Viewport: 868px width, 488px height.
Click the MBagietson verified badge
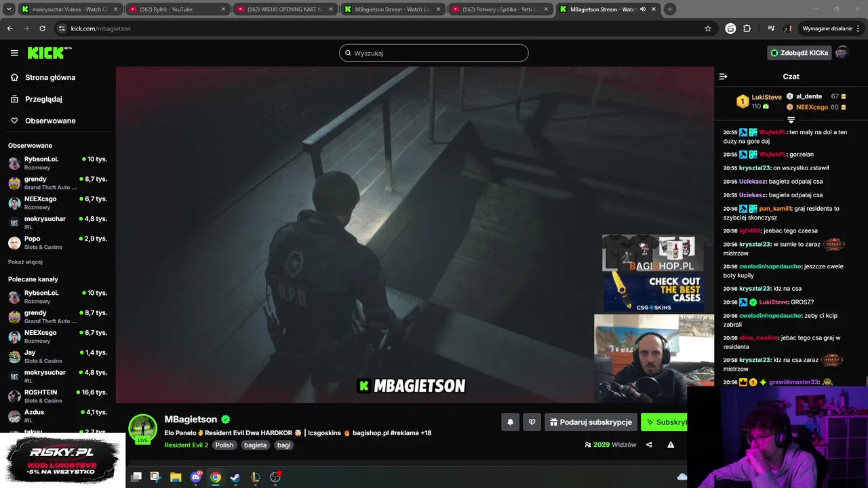click(225, 420)
